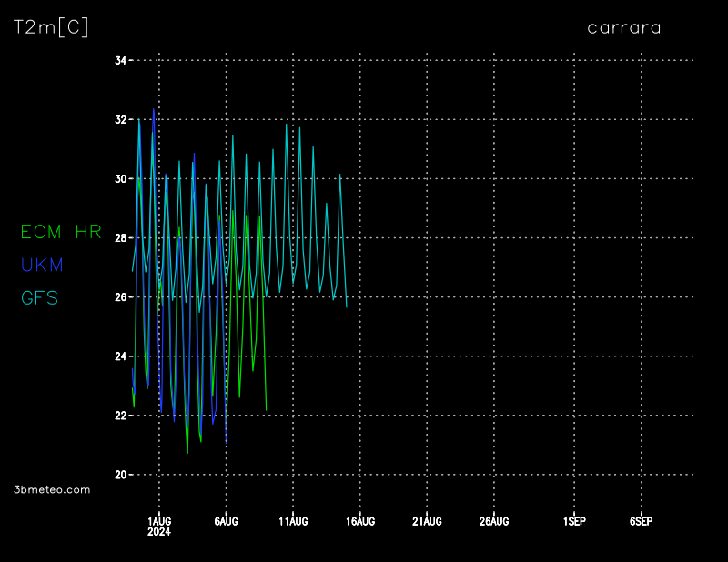Click the GFS legend label
Screen dimensions: 728x562
point(39,297)
